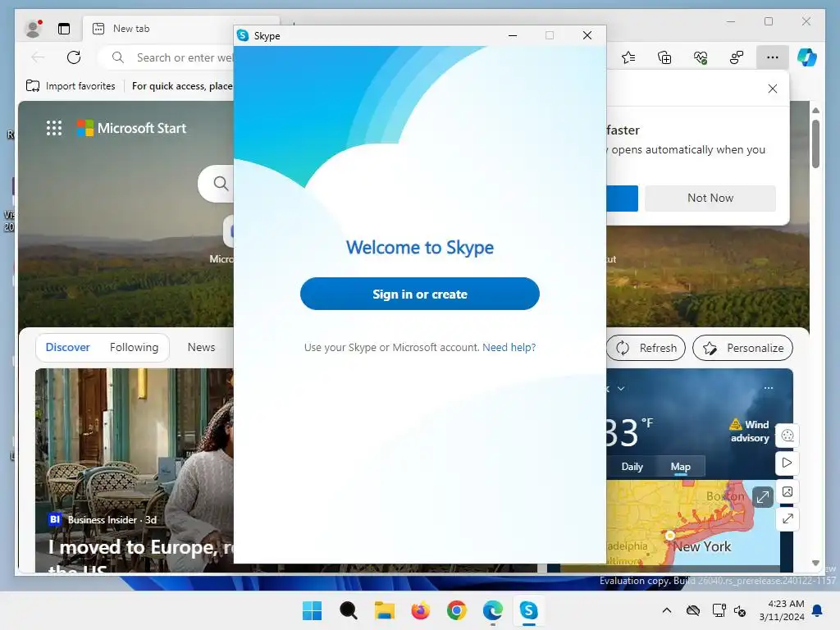
Task: Open the Business Insider article thumbnail
Action: coord(135,470)
